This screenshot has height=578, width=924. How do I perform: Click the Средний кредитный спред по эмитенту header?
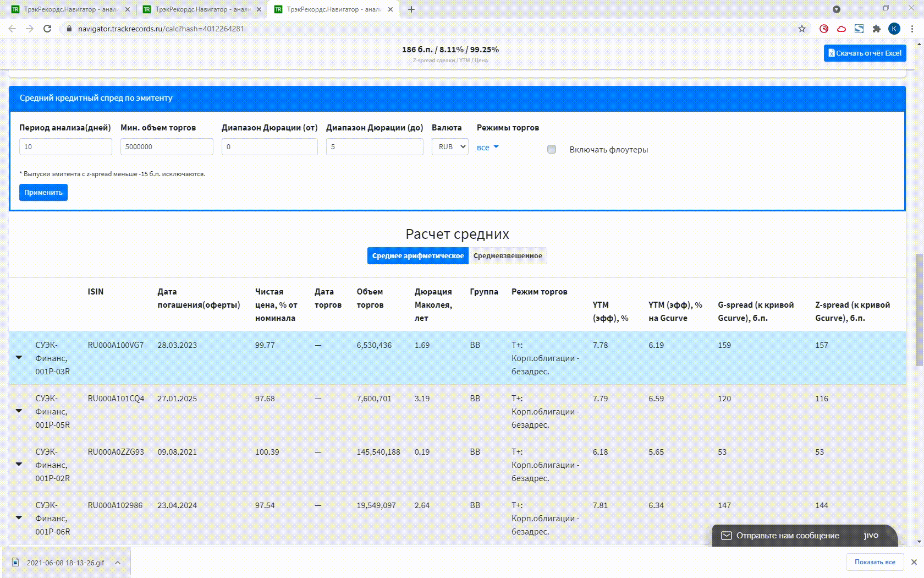(x=96, y=98)
